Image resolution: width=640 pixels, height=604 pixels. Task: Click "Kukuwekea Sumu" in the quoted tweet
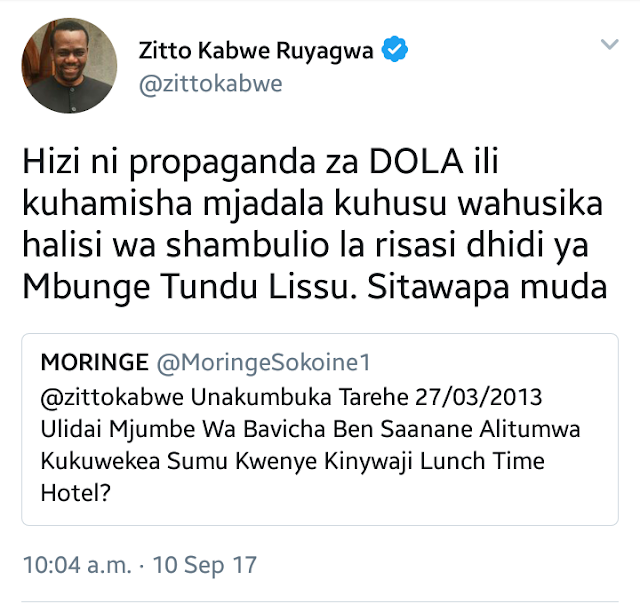[x=134, y=461]
